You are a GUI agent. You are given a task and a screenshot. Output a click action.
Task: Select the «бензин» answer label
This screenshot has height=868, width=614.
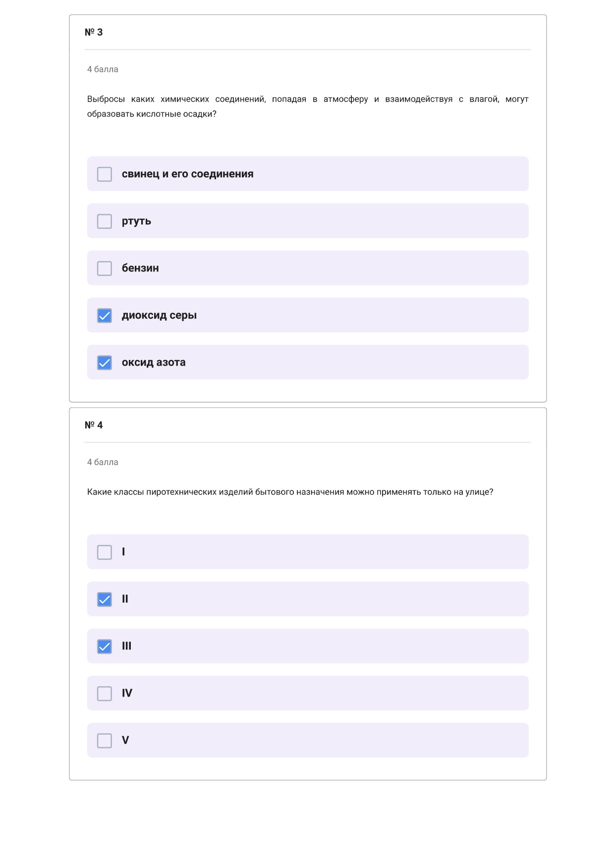pos(140,268)
